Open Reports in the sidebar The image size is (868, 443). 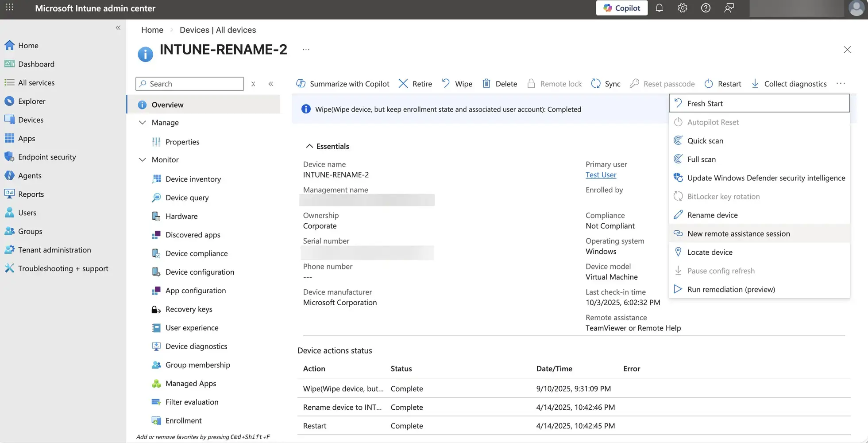point(31,194)
